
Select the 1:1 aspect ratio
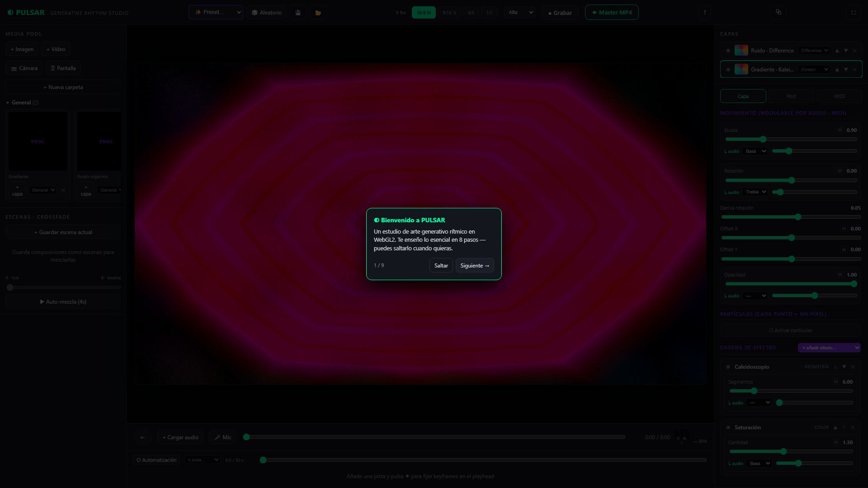point(489,13)
